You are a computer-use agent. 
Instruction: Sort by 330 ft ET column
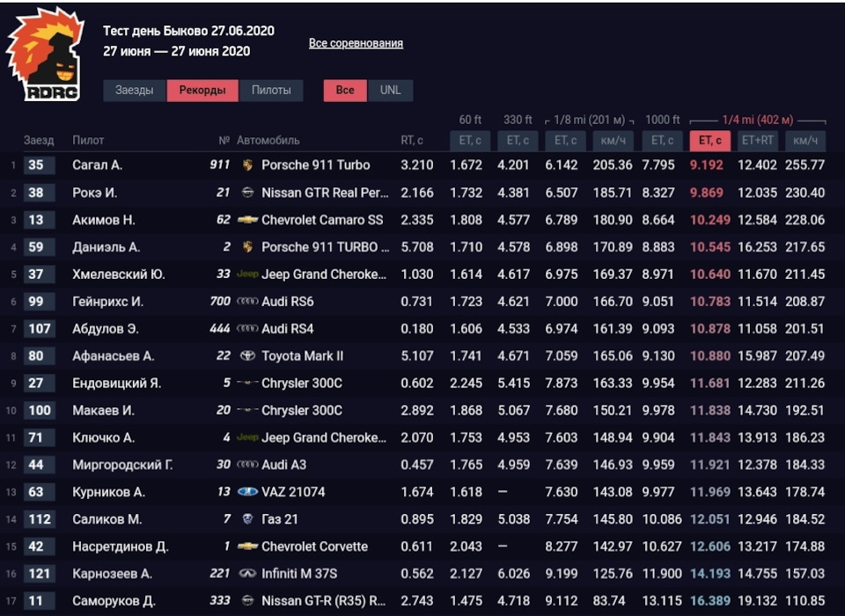(518, 141)
